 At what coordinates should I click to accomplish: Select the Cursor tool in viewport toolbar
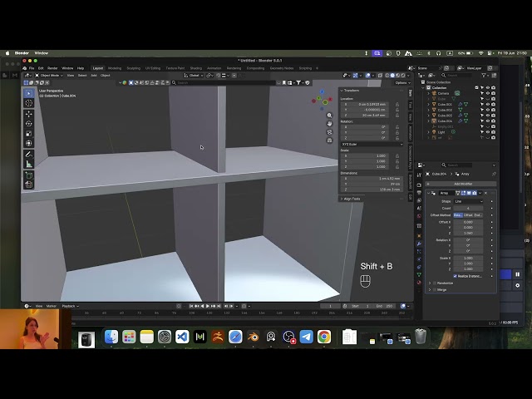29,103
